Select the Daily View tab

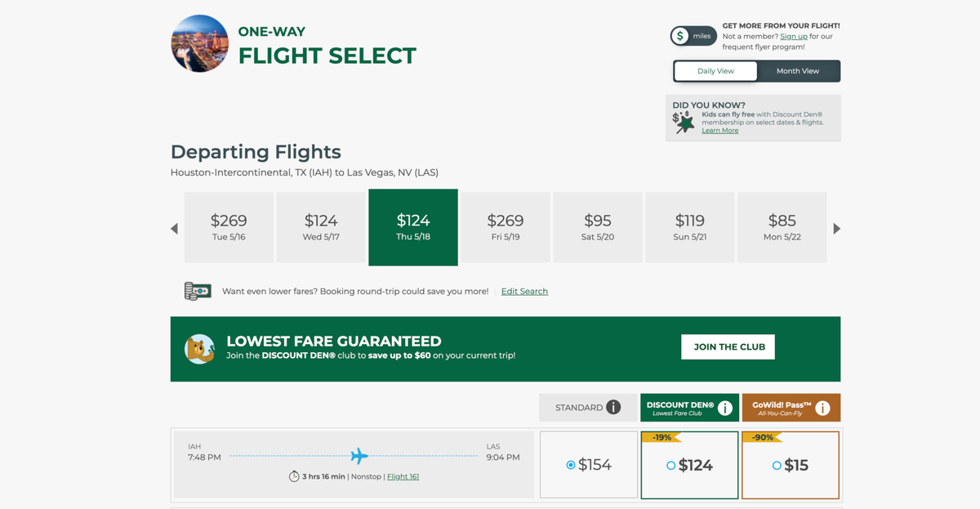pyautogui.click(x=715, y=71)
